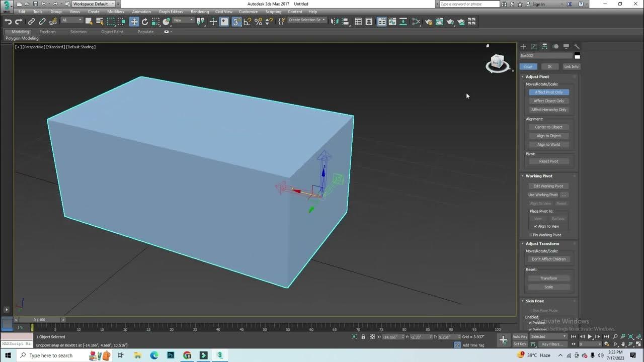Activate the Select Object tool
This screenshot has width=644, height=362.
[89, 22]
